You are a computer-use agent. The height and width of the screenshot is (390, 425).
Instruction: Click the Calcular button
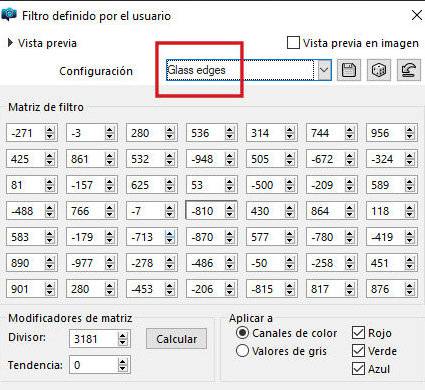pyautogui.click(x=176, y=339)
